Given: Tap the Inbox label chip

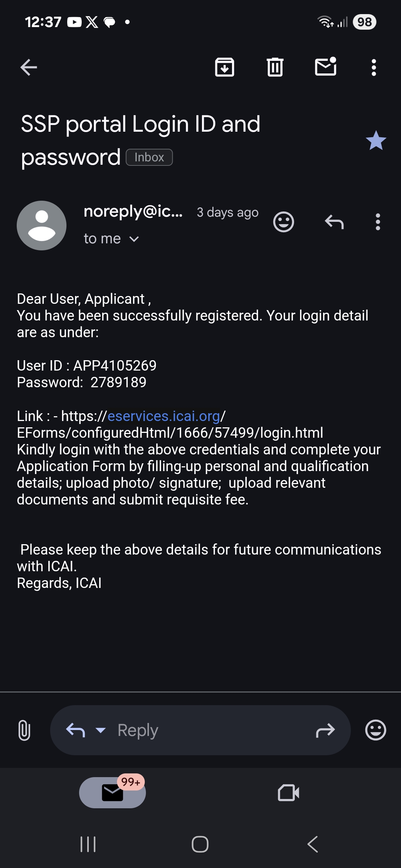Looking at the screenshot, I should [x=149, y=157].
